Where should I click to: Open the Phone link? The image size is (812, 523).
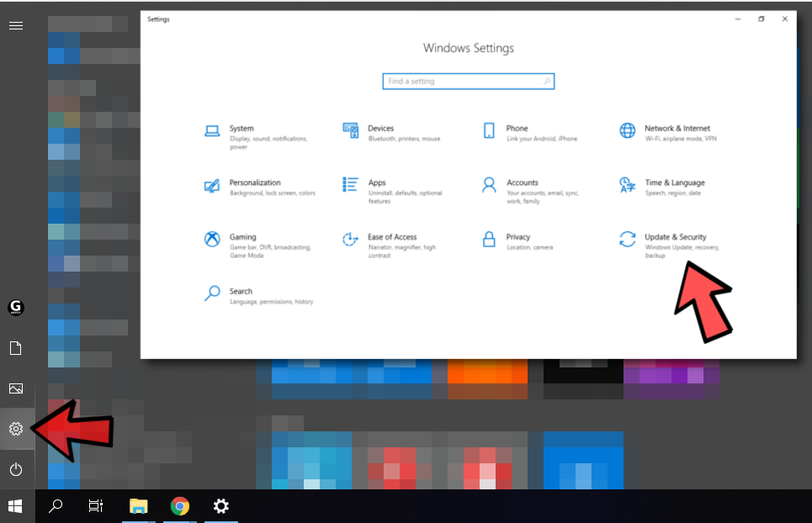[x=517, y=129]
